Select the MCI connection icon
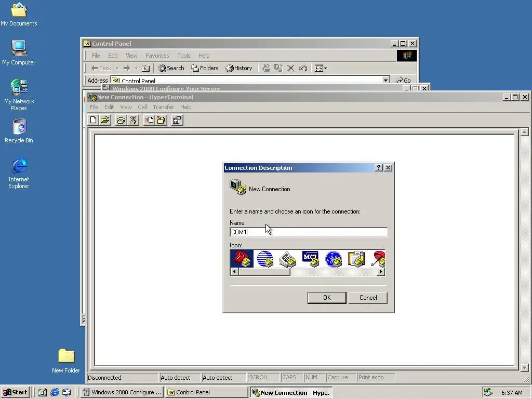This screenshot has width=532, height=399. 311,259
